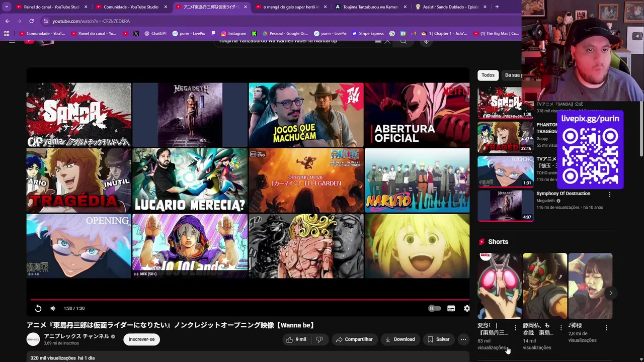
Task: Open options for the 変身! Short
Action: [x=515, y=328]
